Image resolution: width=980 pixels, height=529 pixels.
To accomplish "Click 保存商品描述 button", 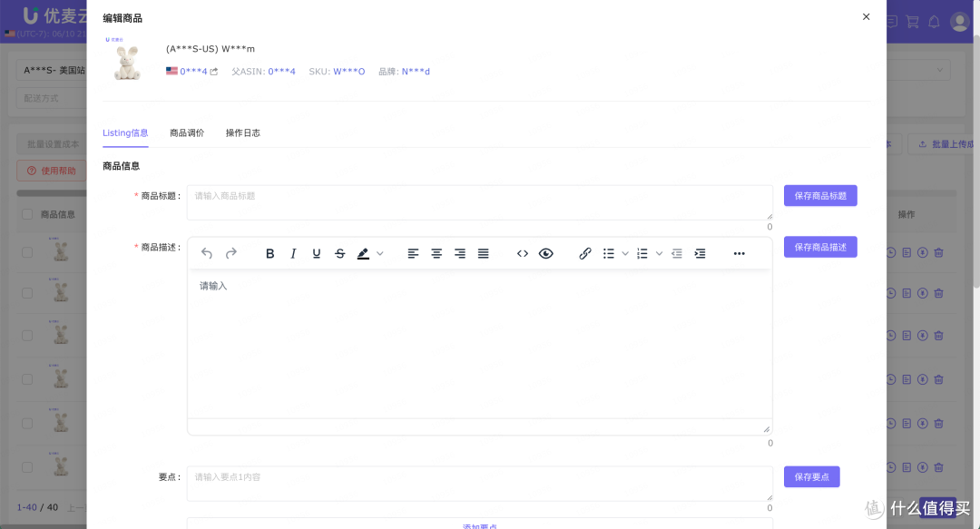I will [820, 247].
